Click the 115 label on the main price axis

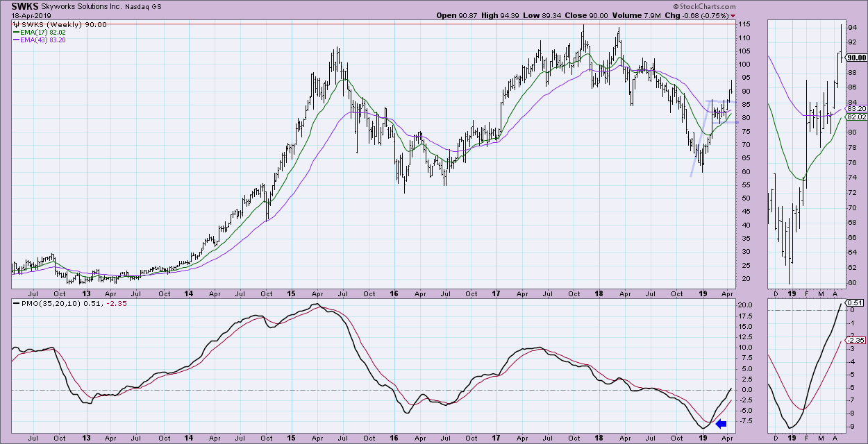tap(746, 24)
